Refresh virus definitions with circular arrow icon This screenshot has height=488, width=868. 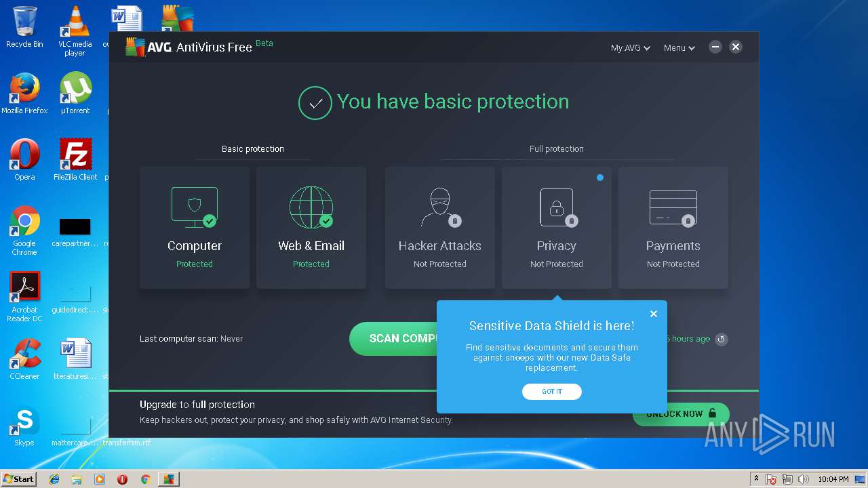pos(722,339)
